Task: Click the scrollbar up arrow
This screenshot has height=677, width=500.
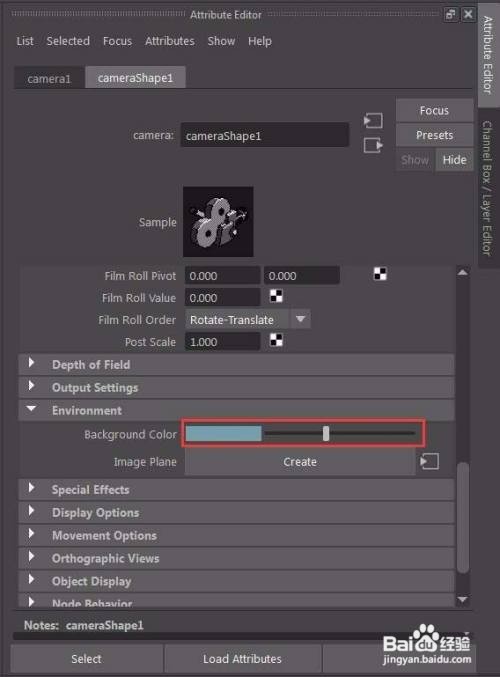Action: [x=462, y=272]
